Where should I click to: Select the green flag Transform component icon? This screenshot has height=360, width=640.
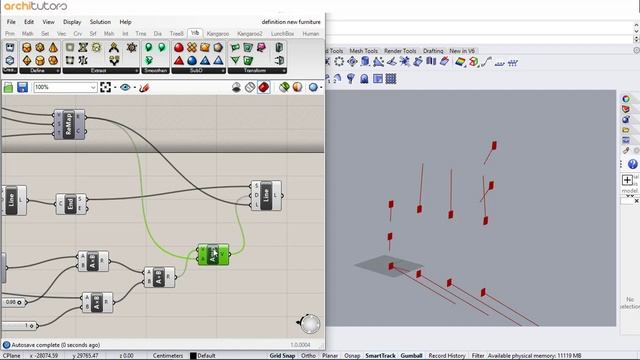235,47
